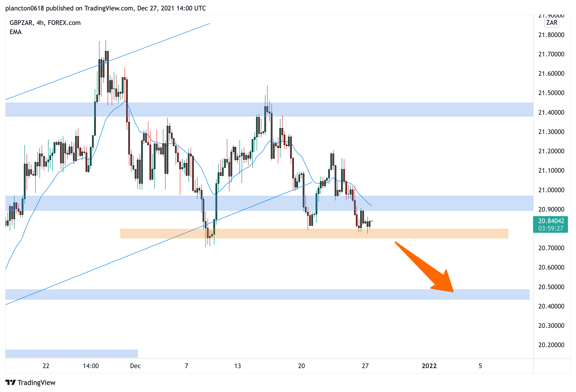Click the 14:00 label on time axis
Image resolution: width=576 pixels, height=392 pixels.
pyautogui.click(x=91, y=366)
